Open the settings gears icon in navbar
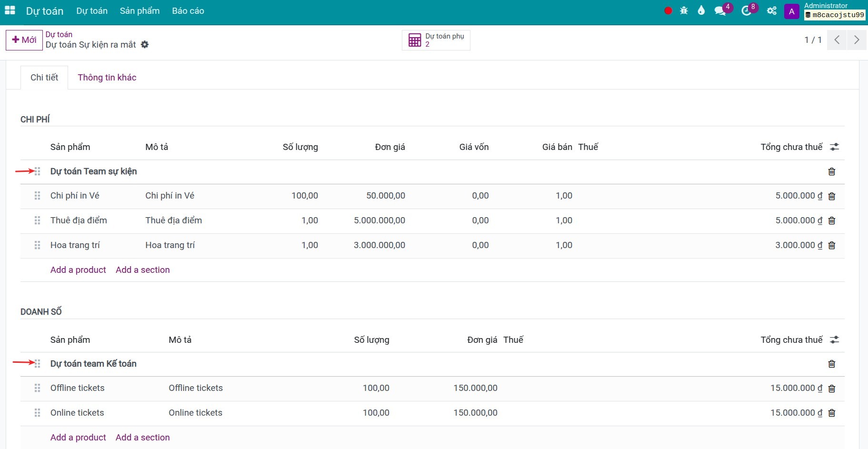 pyautogui.click(x=772, y=10)
